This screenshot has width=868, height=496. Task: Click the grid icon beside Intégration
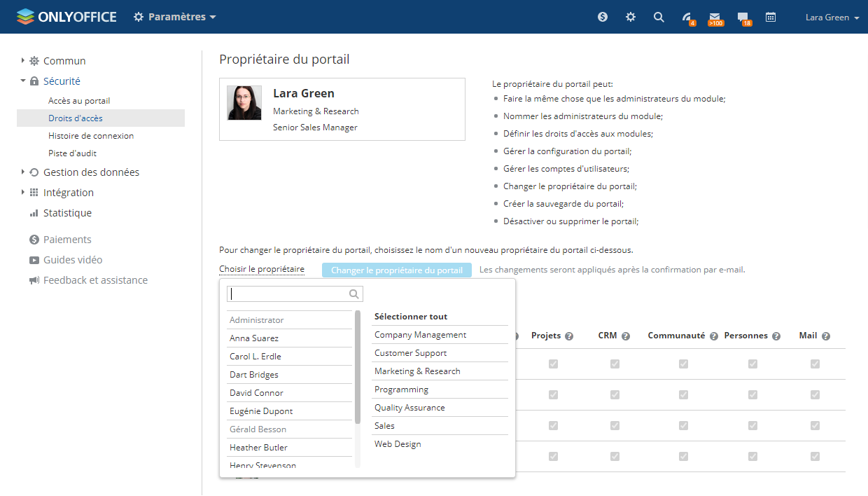coord(34,193)
